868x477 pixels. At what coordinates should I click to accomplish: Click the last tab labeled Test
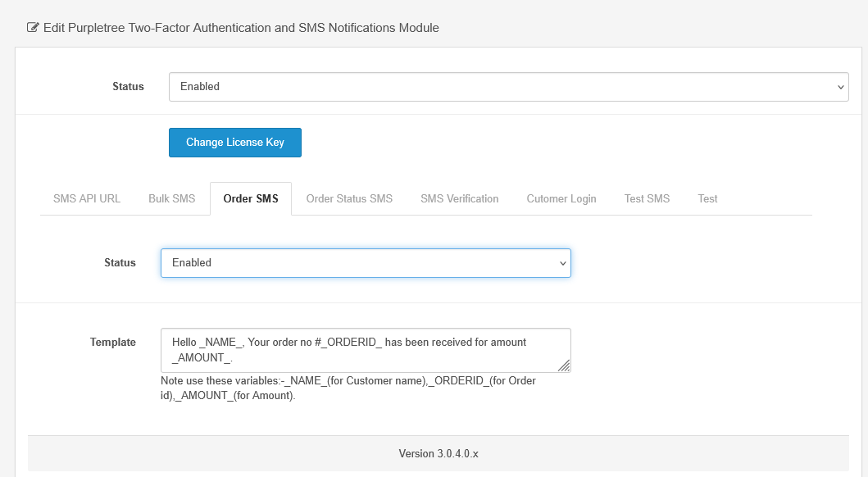click(x=707, y=199)
